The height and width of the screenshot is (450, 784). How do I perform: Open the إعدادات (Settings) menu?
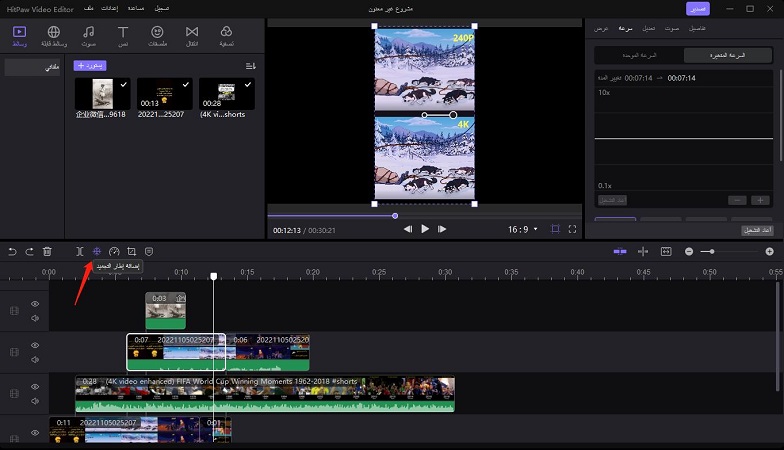(110, 8)
